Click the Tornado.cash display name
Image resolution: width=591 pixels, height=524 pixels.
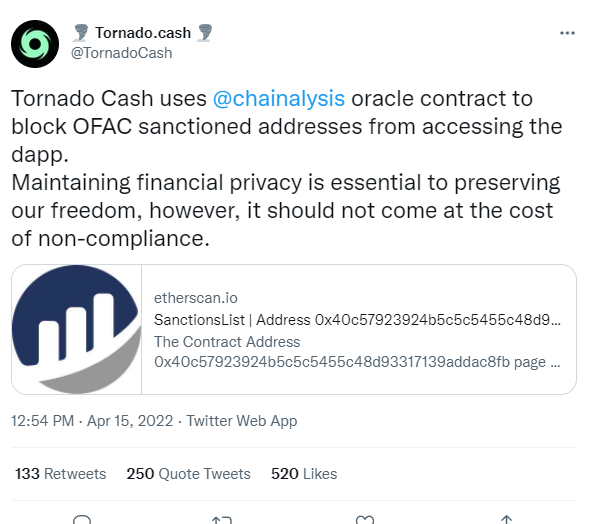click(143, 33)
